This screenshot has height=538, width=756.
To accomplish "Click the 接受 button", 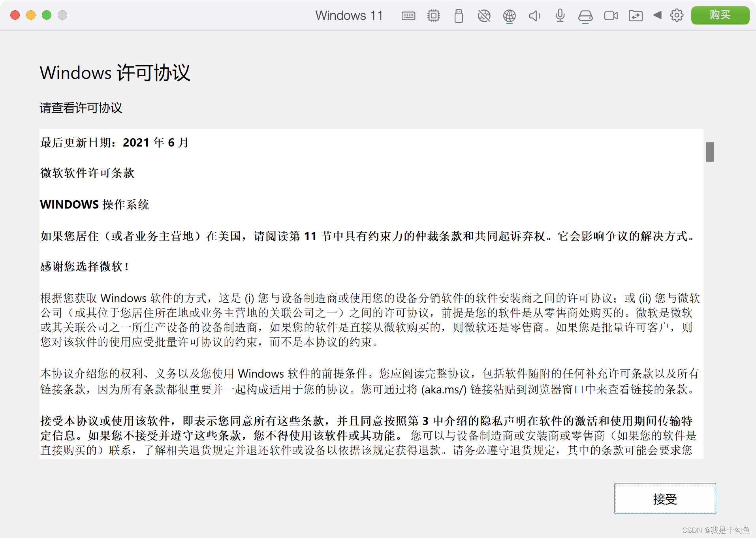I will tap(665, 498).
